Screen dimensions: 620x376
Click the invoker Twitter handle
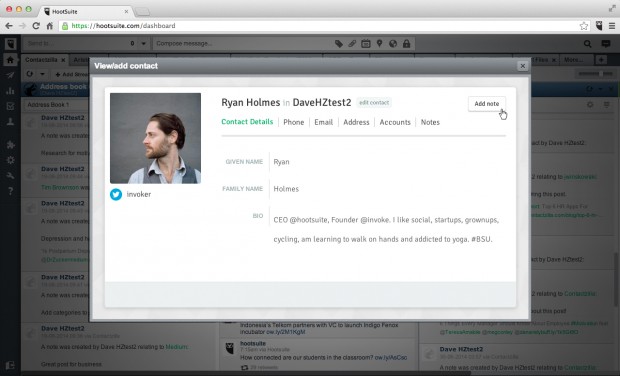point(139,195)
